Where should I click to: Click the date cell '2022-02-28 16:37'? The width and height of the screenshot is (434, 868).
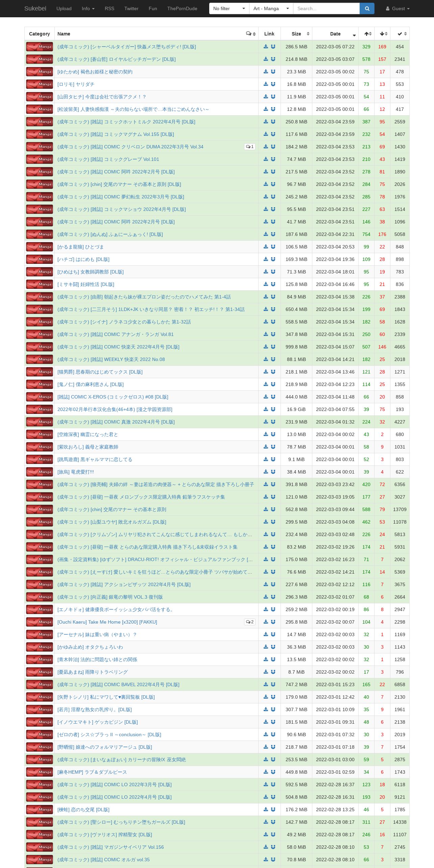click(335, 785)
